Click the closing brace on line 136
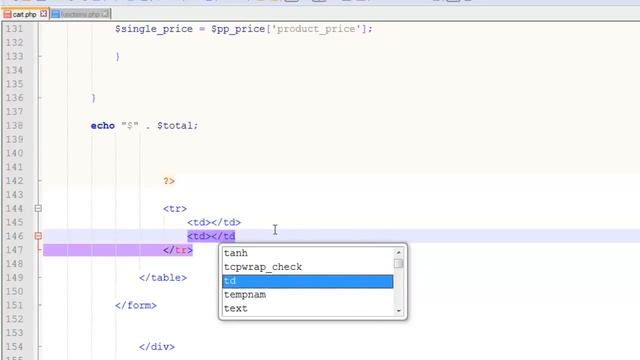 coord(93,98)
